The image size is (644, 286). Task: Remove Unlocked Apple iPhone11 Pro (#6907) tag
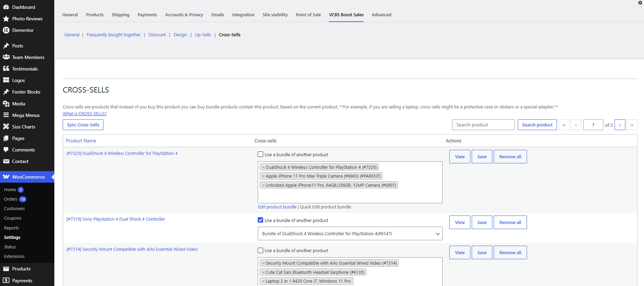tap(263, 185)
